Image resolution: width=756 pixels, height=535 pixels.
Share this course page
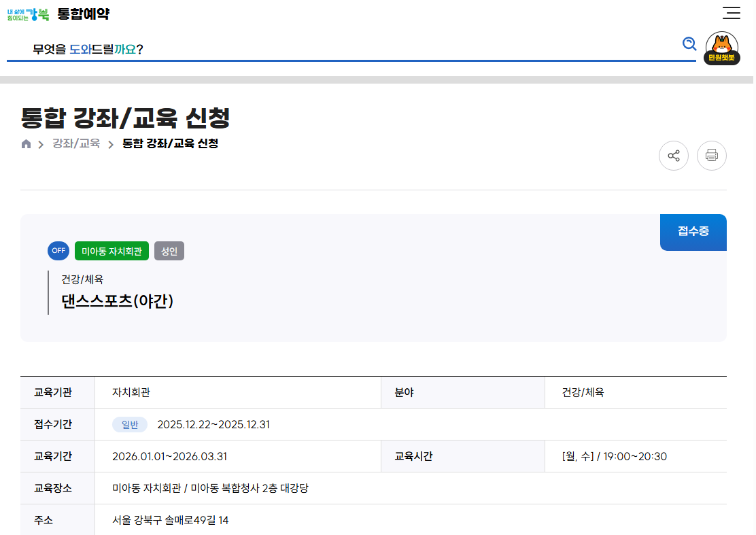[673, 156]
